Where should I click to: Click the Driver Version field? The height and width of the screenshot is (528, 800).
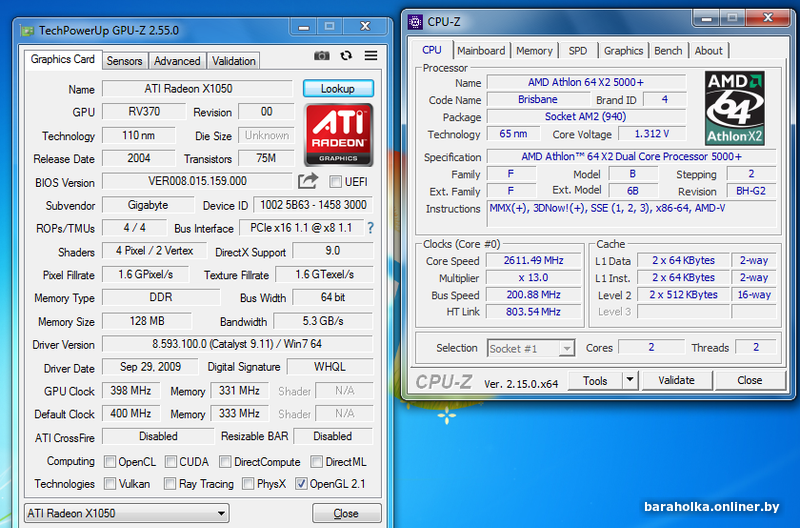[x=237, y=344]
